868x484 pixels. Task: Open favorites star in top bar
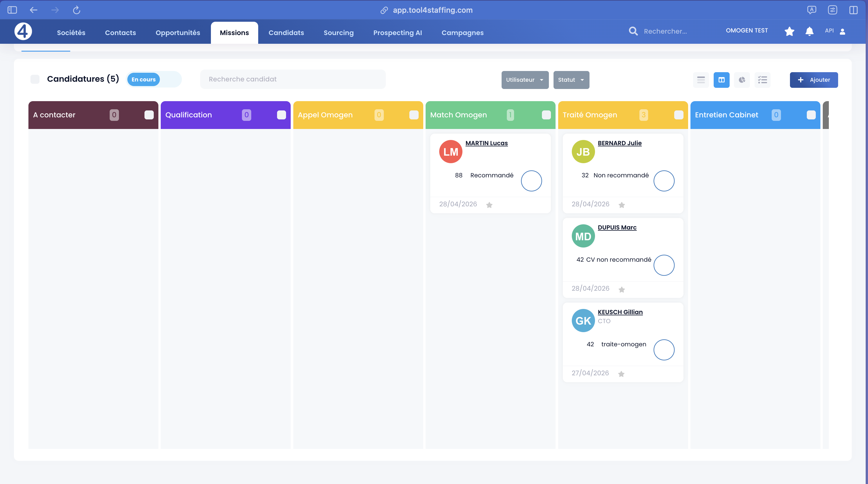[x=789, y=31]
